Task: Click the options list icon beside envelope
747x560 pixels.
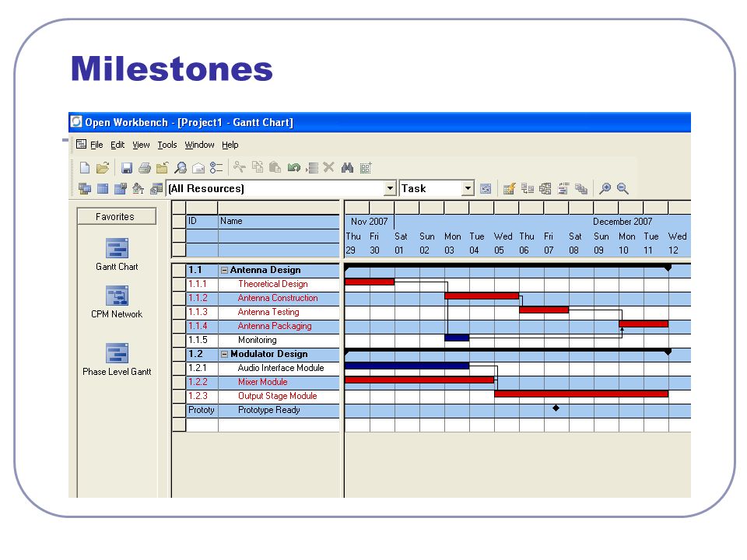Action: [x=216, y=168]
